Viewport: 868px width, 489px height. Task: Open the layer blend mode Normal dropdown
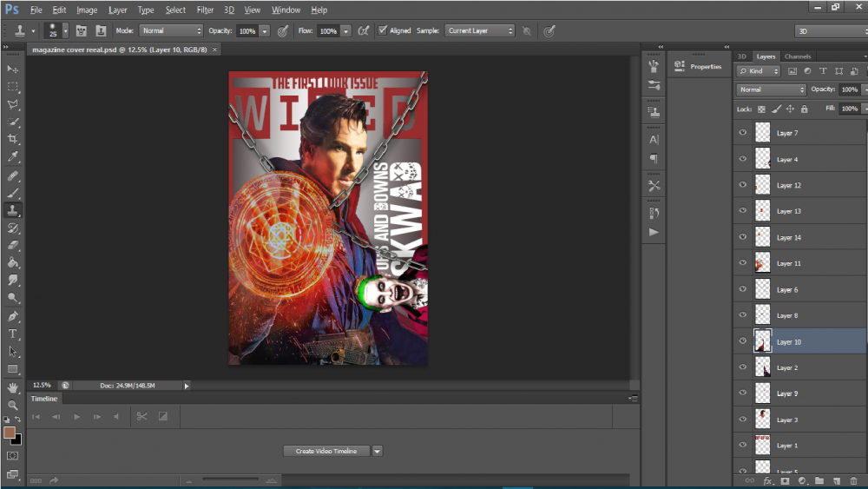tap(771, 89)
